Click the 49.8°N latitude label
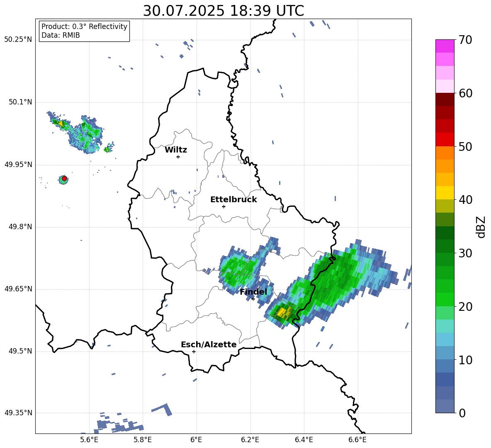This screenshot has width=491, height=448. pyautogui.click(x=20, y=227)
